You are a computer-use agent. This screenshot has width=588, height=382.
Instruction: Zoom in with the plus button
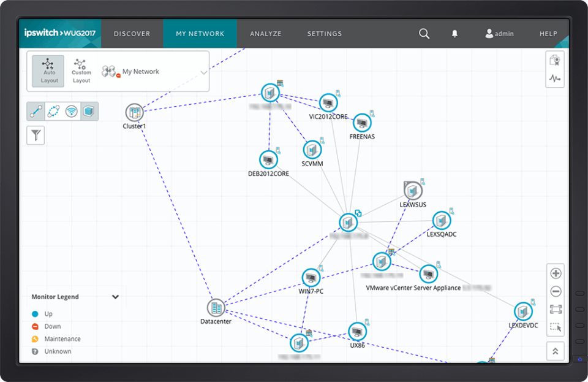(x=556, y=273)
